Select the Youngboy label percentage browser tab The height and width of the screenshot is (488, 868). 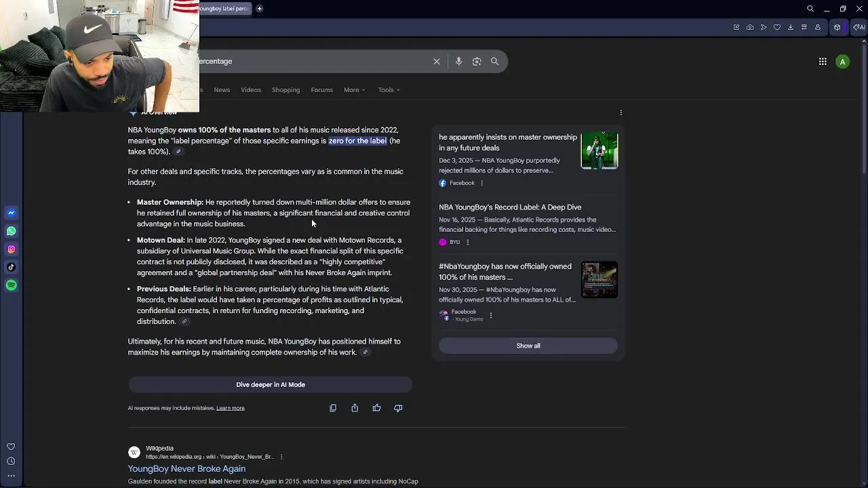tap(224, 9)
